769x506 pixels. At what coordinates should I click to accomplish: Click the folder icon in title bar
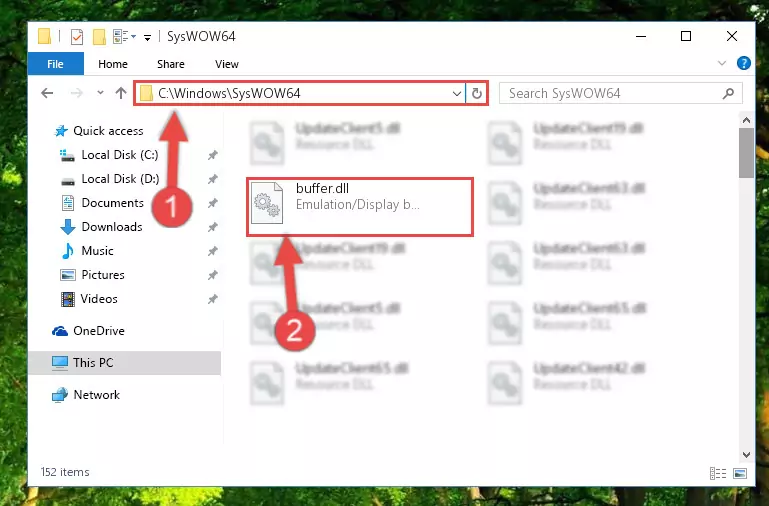point(44,36)
